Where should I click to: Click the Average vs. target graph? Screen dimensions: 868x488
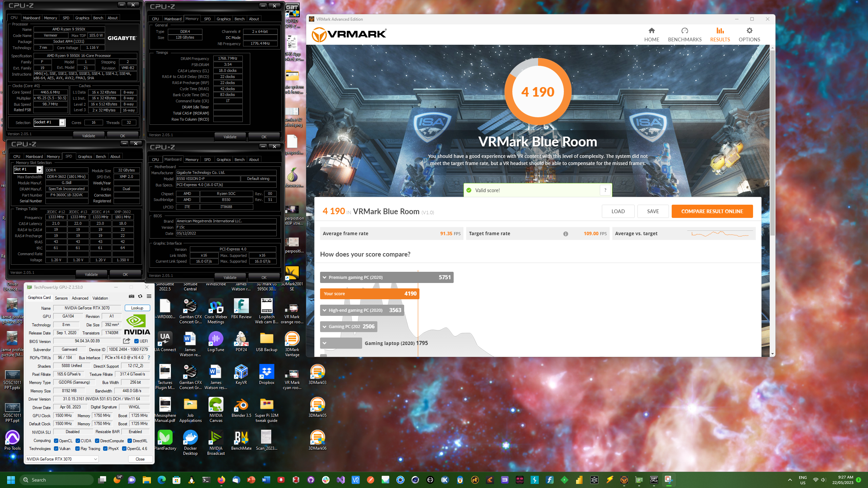click(720, 233)
